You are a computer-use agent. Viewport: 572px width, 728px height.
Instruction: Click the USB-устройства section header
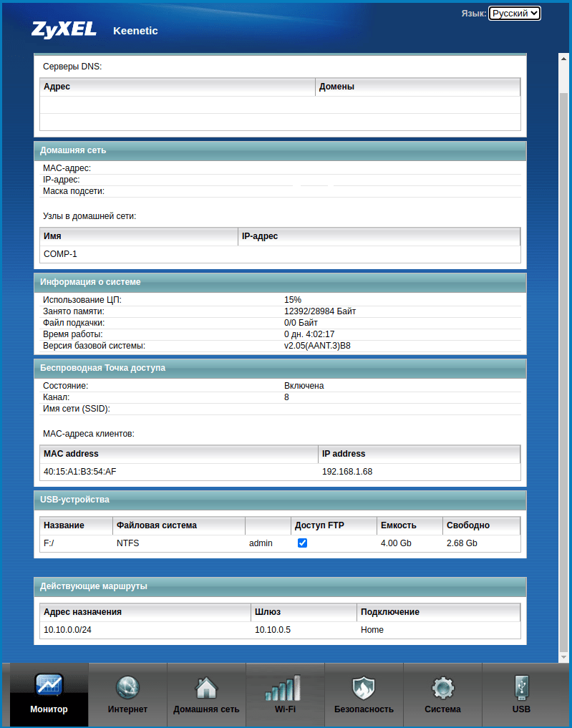coord(280,500)
